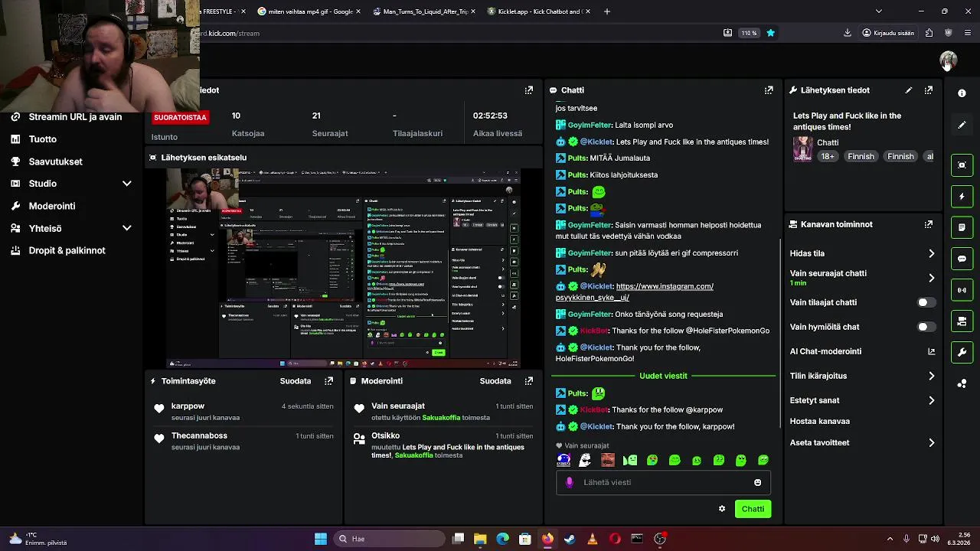Open the emoji picker in message box
This screenshot has width=980, height=551.
pyautogui.click(x=758, y=483)
